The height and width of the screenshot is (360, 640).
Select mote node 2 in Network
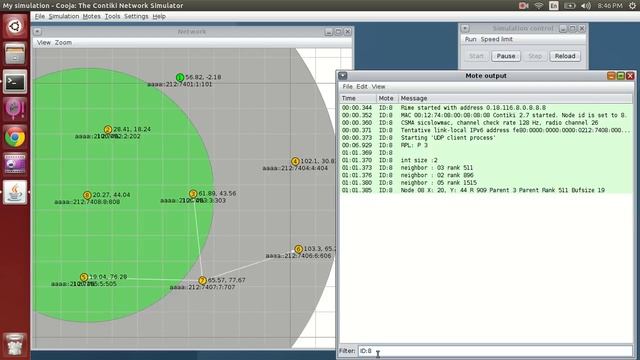tap(108, 129)
